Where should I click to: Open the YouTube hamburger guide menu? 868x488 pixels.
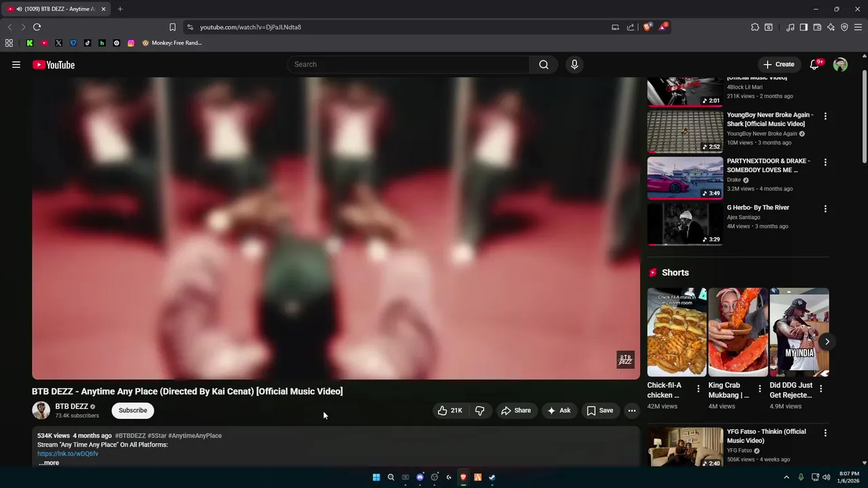(x=16, y=64)
